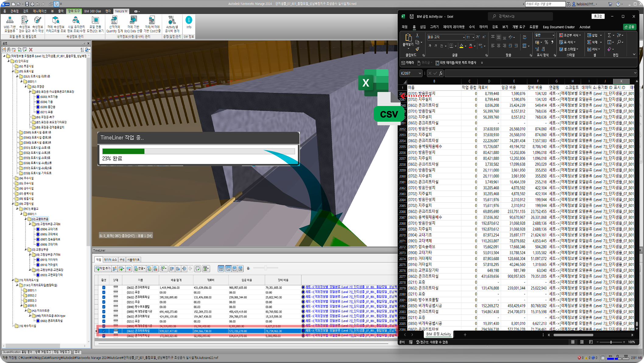Open Excel Name Box dropdown K2097
The image size is (644, 363).
tap(420, 73)
